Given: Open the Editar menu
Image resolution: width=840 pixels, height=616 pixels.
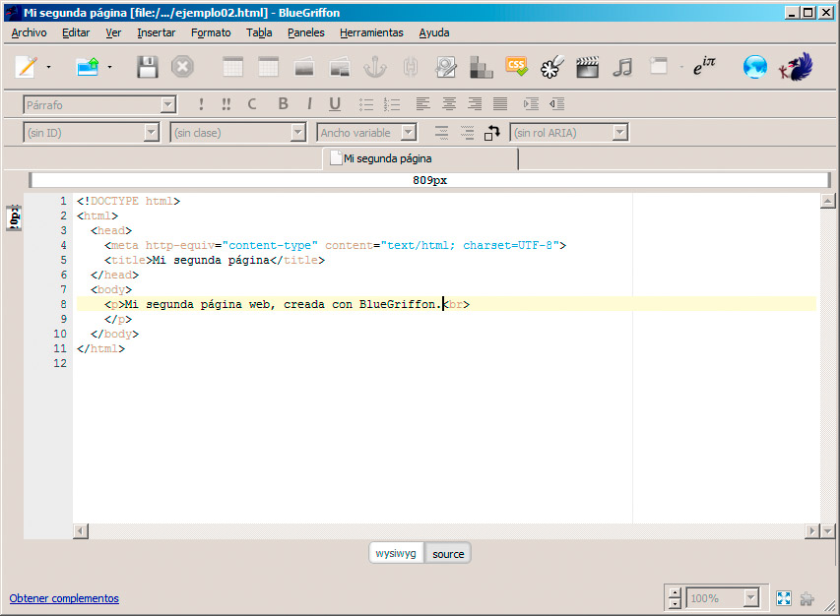Looking at the screenshot, I should point(76,32).
